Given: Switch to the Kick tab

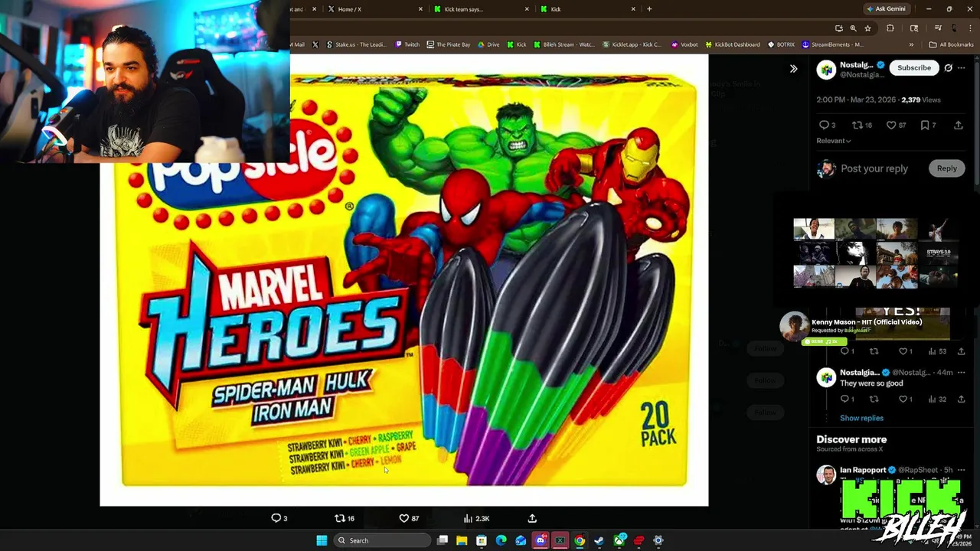Looking at the screenshot, I should 588,9.
